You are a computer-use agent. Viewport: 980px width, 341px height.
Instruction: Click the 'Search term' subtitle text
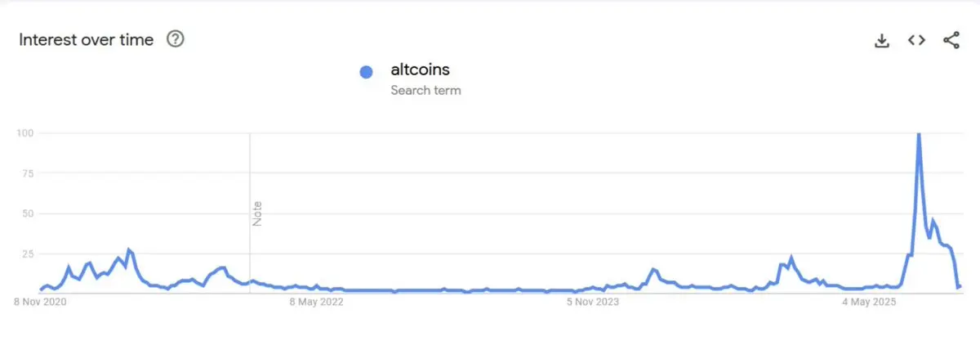point(425,90)
